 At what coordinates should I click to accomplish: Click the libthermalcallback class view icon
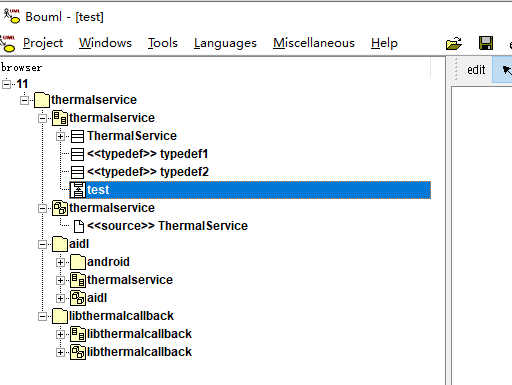pyautogui.click(x=78, y=334)
